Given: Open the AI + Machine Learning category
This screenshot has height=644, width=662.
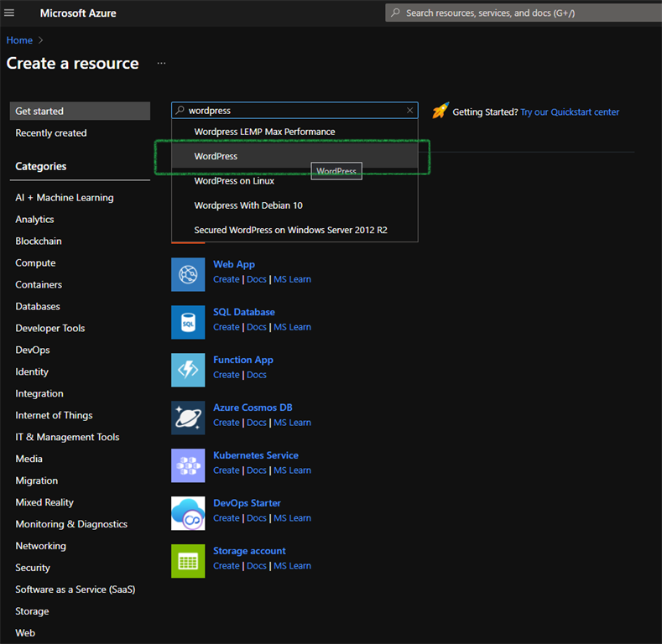Looking at the screenshot, I should [x=65, y=198].
